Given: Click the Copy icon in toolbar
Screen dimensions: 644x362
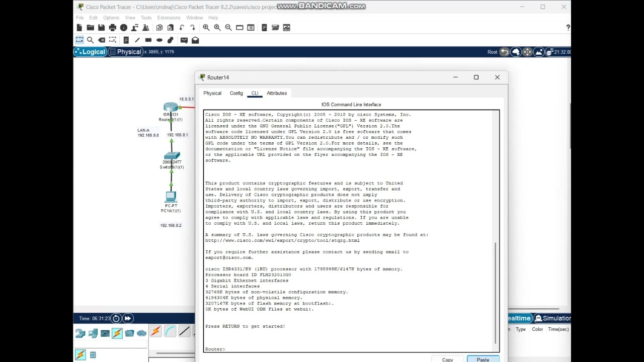Looking at the screenshot, I should [159, 28].
